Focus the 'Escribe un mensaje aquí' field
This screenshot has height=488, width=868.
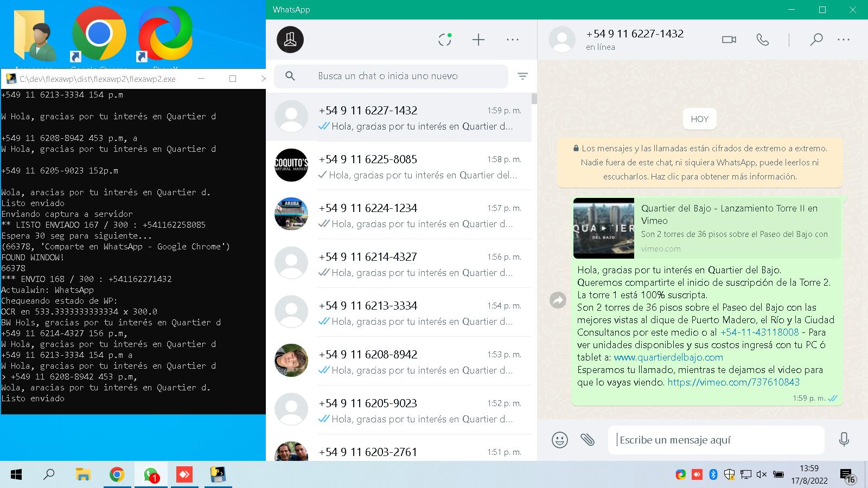pos(716,440)
